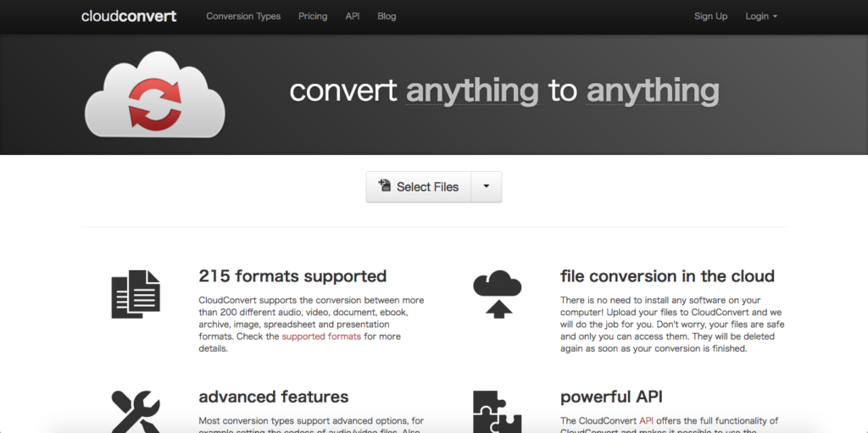Select the second 'anything' output format
Viewport: 868px width, 433px height.
[x=653, y=91]
